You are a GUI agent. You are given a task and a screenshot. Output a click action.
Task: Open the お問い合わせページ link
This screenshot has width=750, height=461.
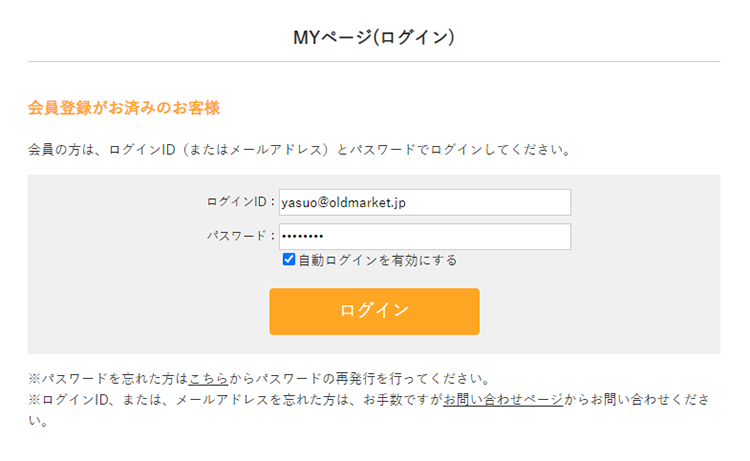pos(503,400)
